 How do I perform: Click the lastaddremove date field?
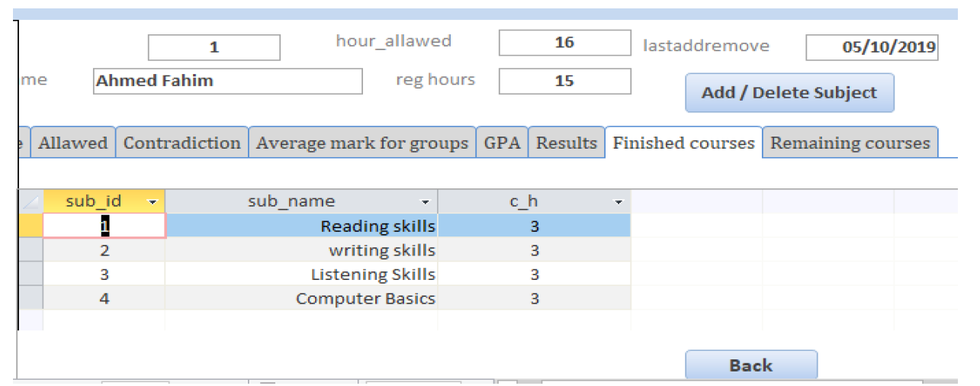(872, 47)
